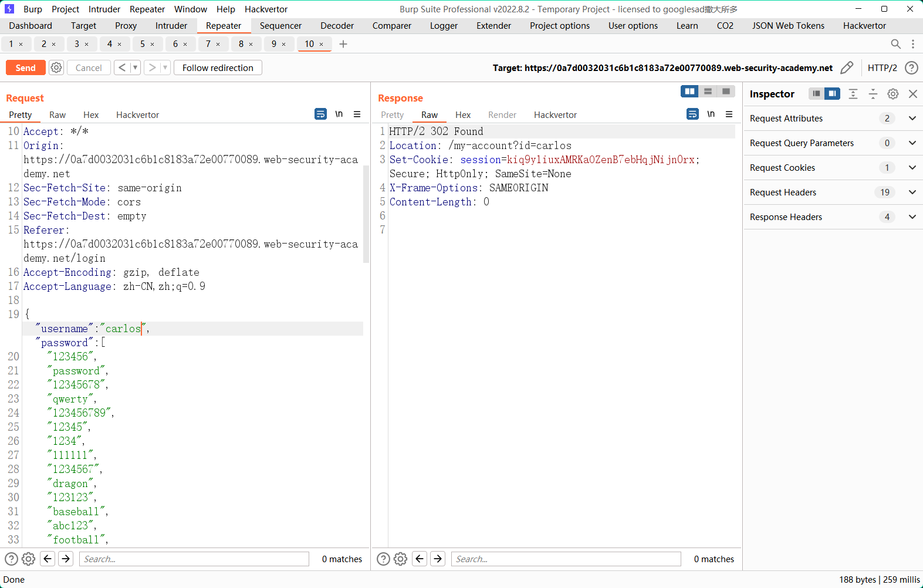Click the Location header line in response
Viewport: 923px width, 588px height.
pos(481,146)
